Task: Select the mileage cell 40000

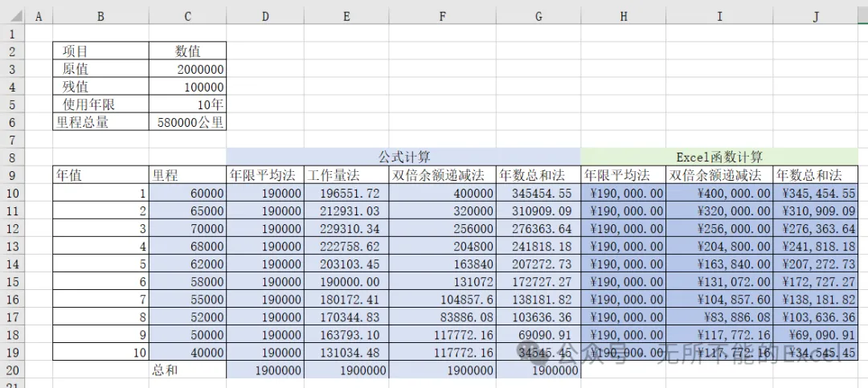Action: click(x=187, y=352)
